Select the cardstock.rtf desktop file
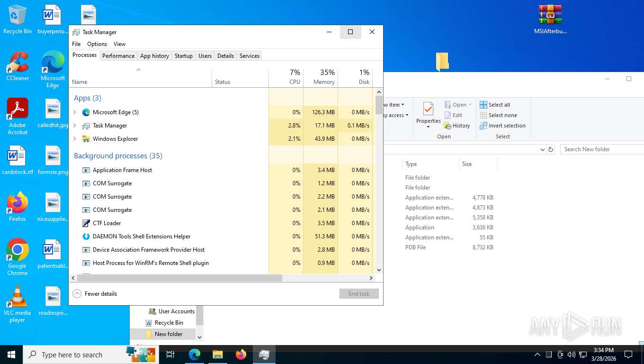The width and height of the screenshot is (644, 364). tap(18, 160)
